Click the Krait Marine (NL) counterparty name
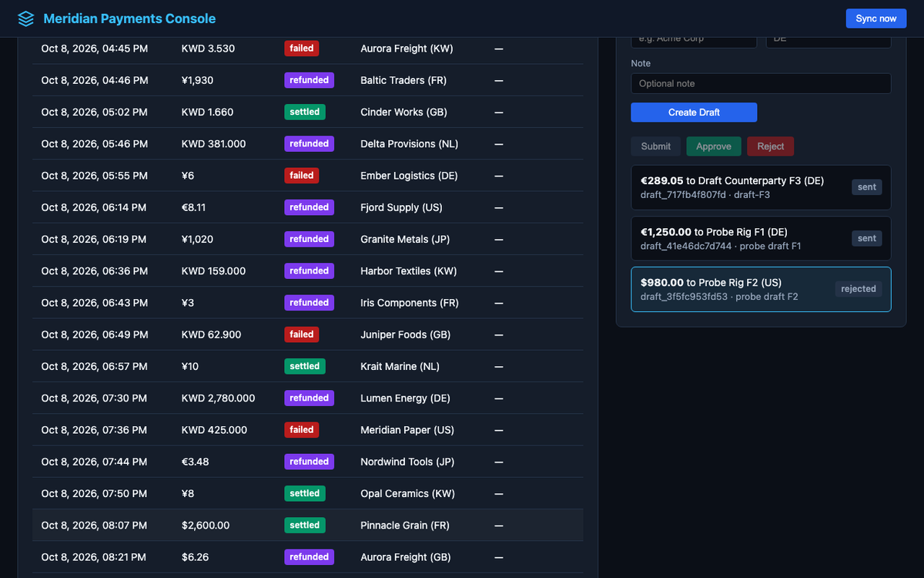The width and height of the screenshot is (924, 578). [x=400, y=367]
